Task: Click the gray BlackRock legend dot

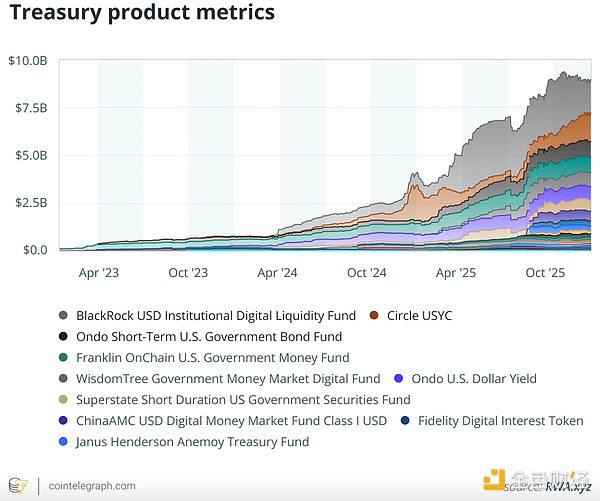Action: click(x=64, y=316)
